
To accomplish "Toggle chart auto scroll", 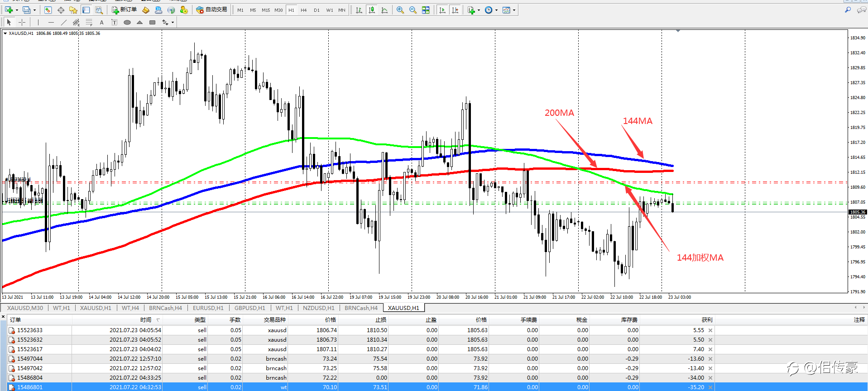I will pos(442,10).
